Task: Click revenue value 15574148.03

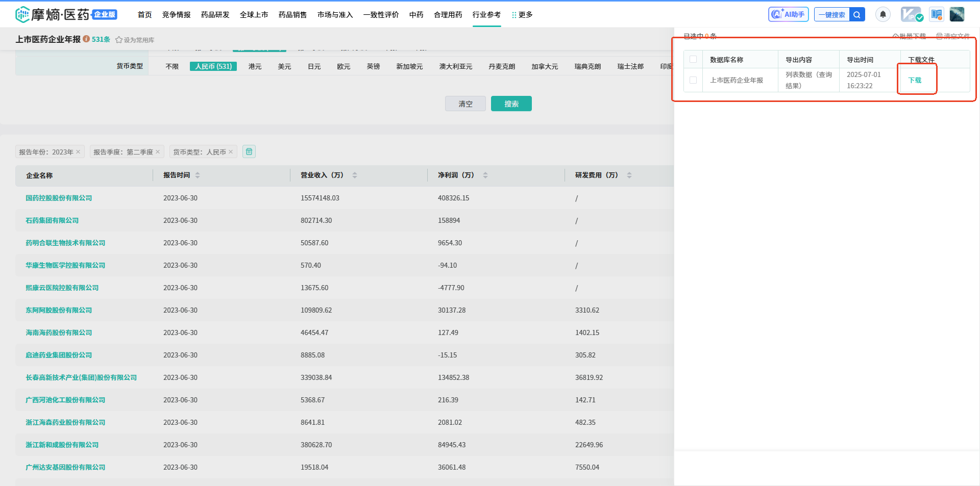Action: [320, 198]
